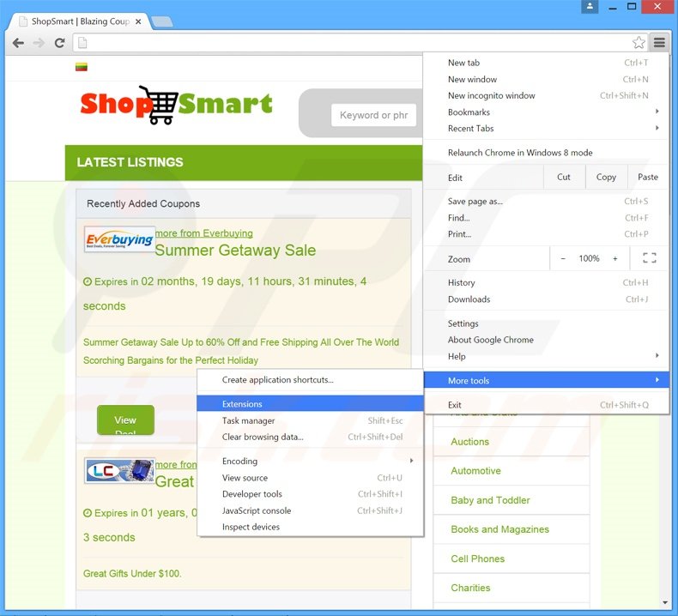Open the Baby and Toddler category

coord(490,500)
